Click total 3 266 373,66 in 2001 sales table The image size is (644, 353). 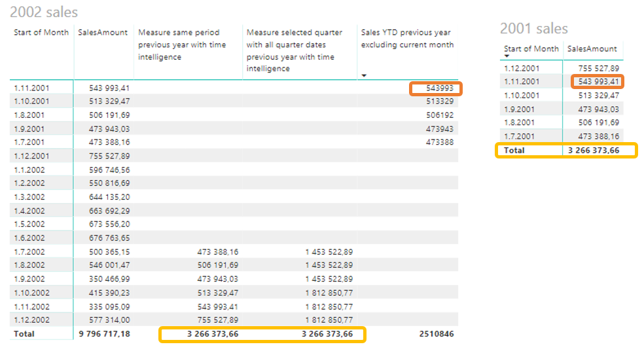594,151
